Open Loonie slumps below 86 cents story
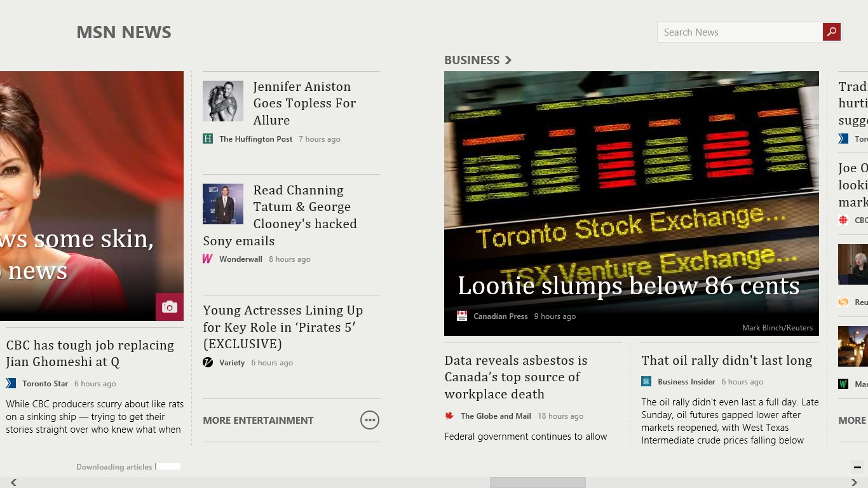 pos(628,285)
